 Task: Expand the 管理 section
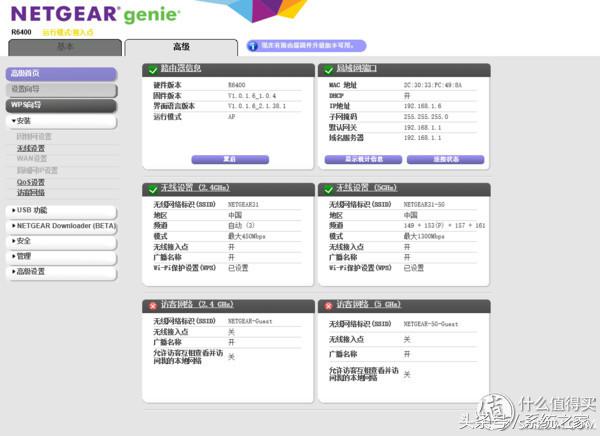(x=61, y=256)
